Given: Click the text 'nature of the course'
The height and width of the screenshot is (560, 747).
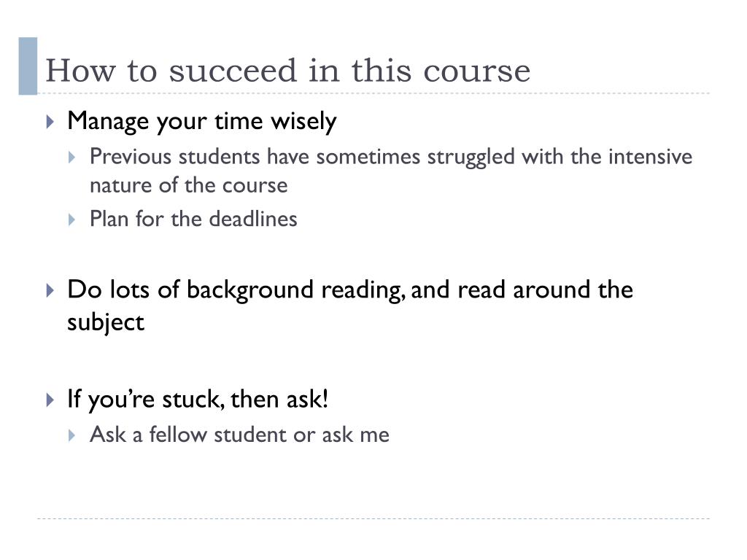Looking at the screenshot, I should pyautogui.click(x=189, y=185).
